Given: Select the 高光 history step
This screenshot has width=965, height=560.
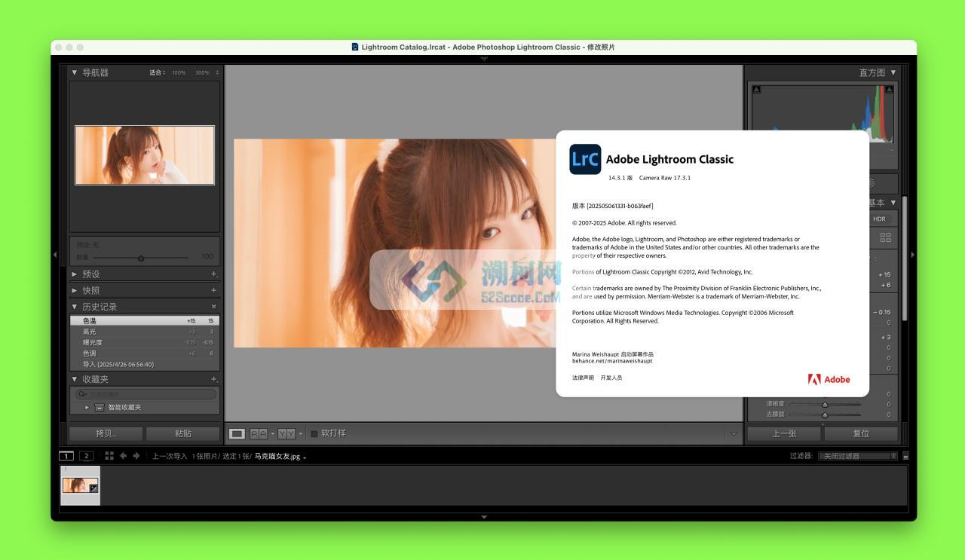Looking at the screenshot, I should (x=145, y=332).
